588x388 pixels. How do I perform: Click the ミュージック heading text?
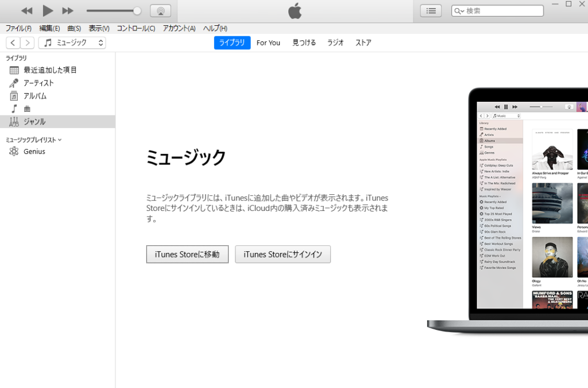tap(186, 157)
